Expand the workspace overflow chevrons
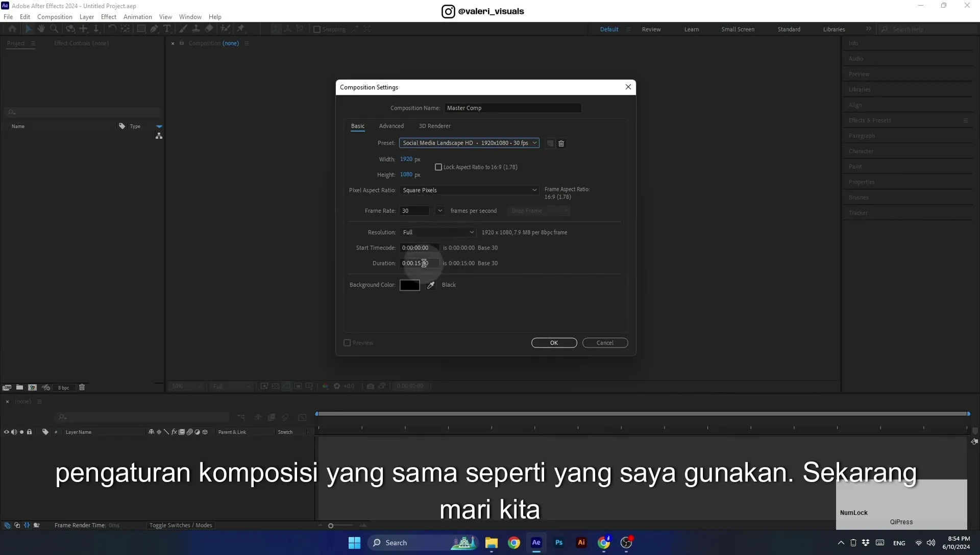The width and height of the screenshot is (980, 555). pos(869,29)
